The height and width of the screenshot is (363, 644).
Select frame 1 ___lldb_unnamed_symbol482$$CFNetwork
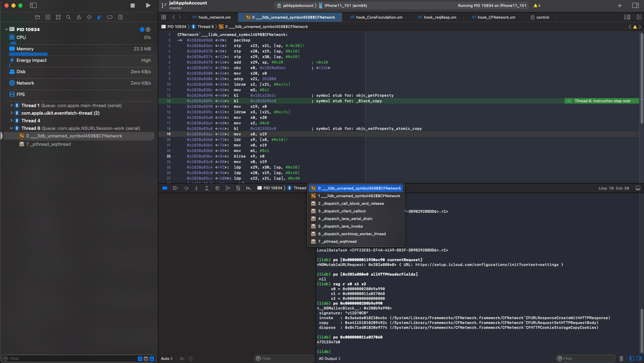pyautogui.click(x=356, y=196)
